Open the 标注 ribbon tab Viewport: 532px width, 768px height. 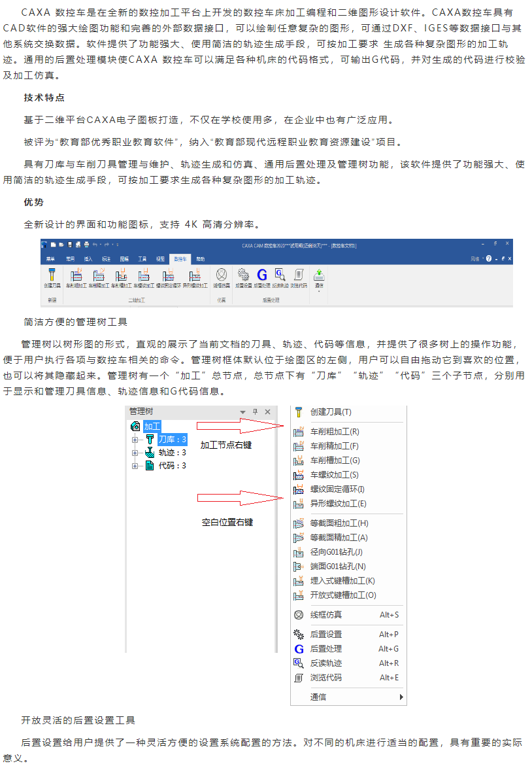[x=107, y=259]
